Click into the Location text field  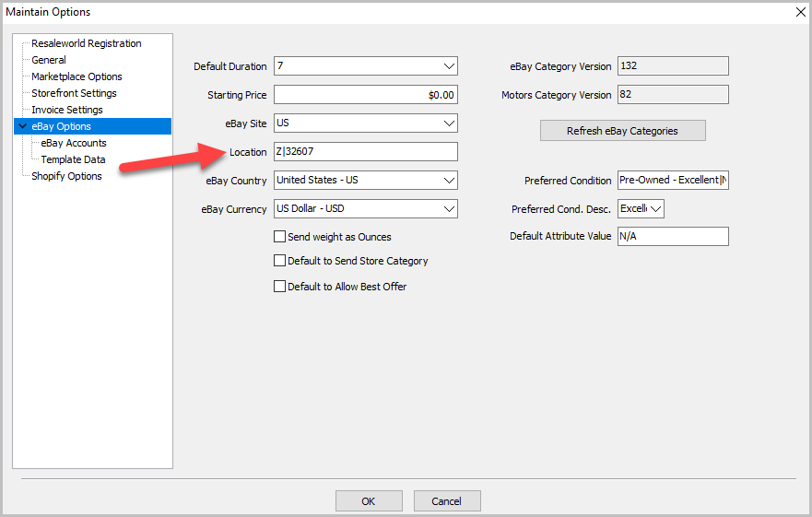366,152
